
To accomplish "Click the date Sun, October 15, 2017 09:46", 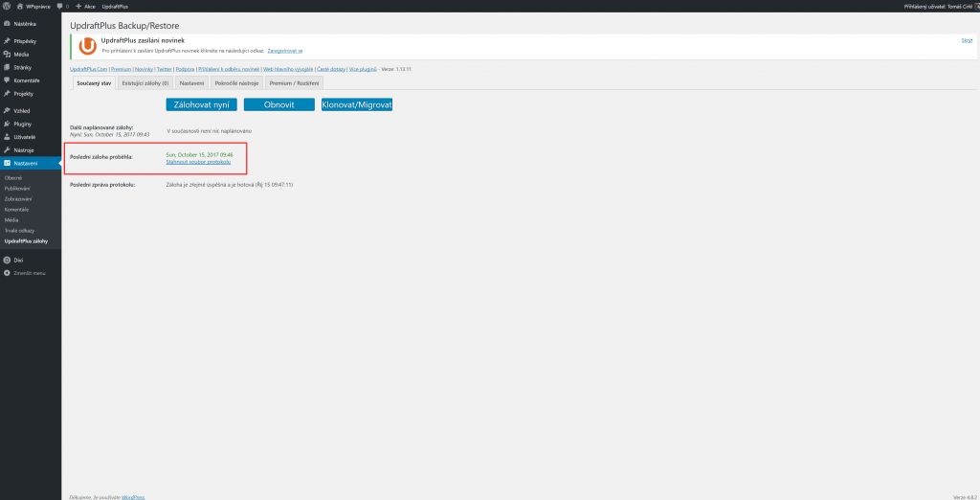I will [x=199, y=154].
